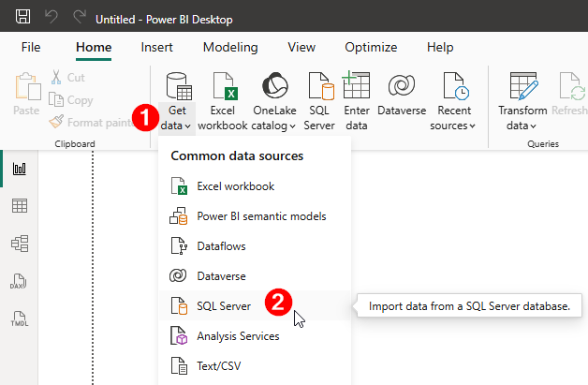Expand the Recent sources dropdown arrow
Screen dimensions: 588x385
pos(472,126)
